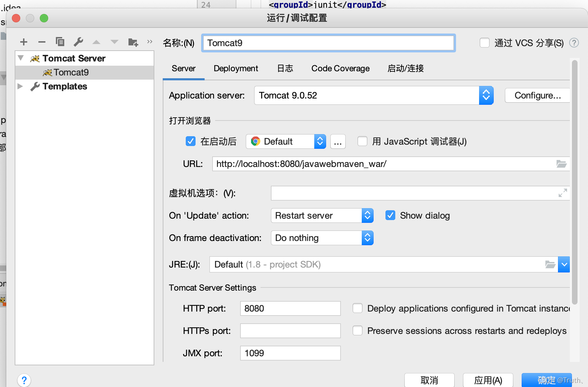Copy configuration using the duplicate icon
The image size is (588, 387).
point(60,42)
